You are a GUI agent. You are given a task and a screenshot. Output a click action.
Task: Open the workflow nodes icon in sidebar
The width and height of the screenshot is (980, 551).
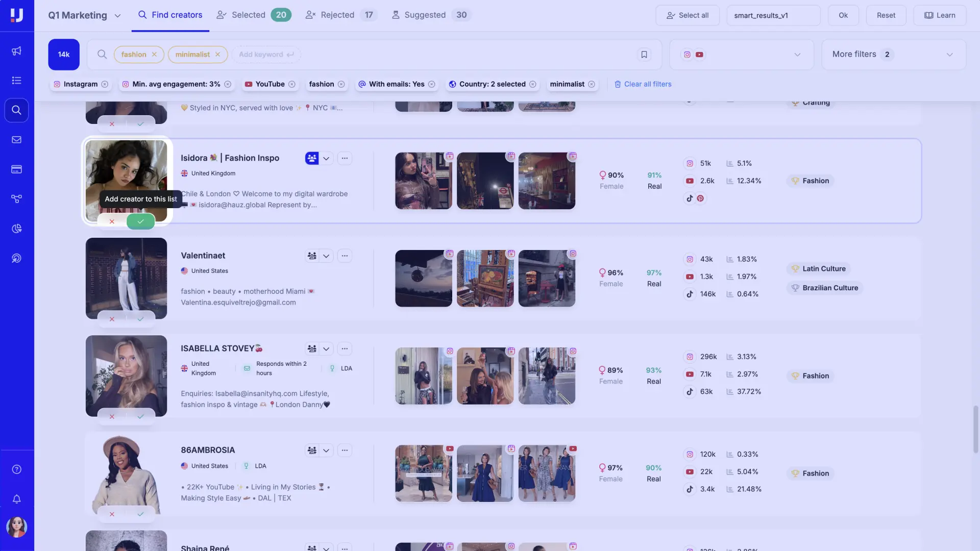pos(16,199)
